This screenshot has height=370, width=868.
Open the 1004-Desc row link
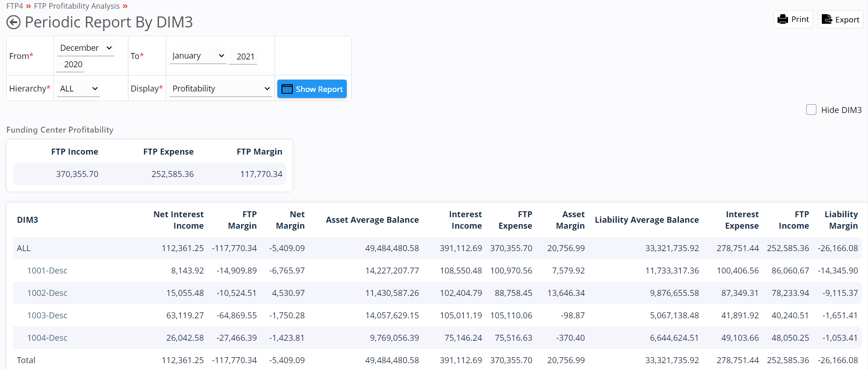click(x=47, y=338)
